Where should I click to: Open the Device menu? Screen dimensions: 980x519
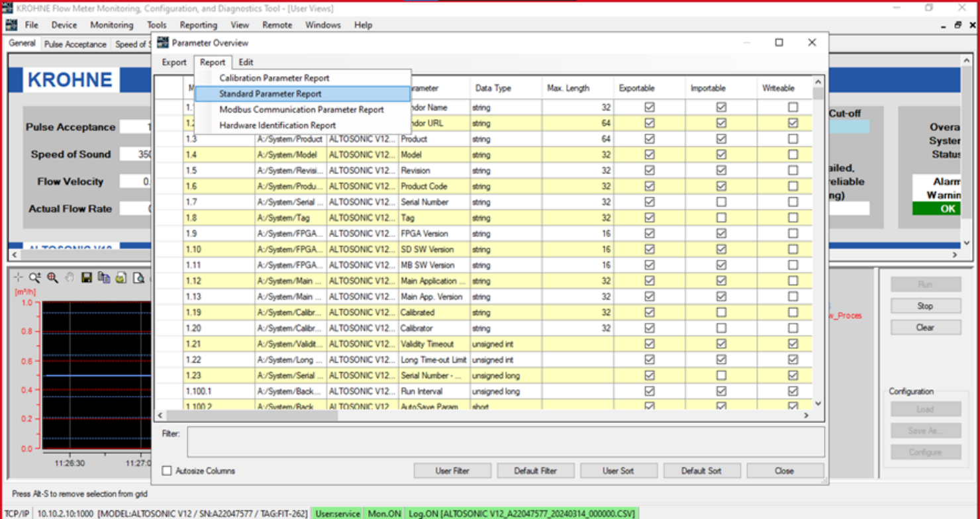click(64, 25)
